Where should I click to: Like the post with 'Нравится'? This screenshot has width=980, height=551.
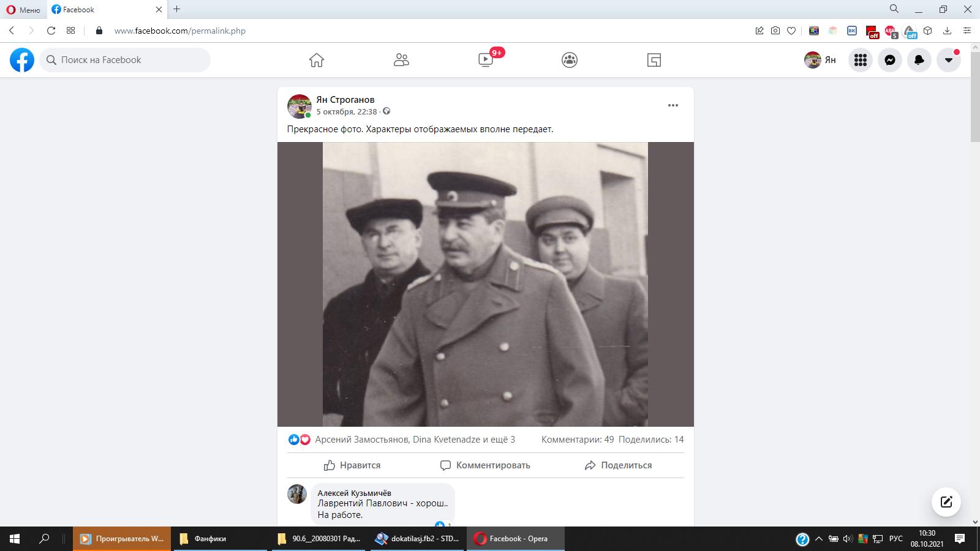tap(352, 465)
